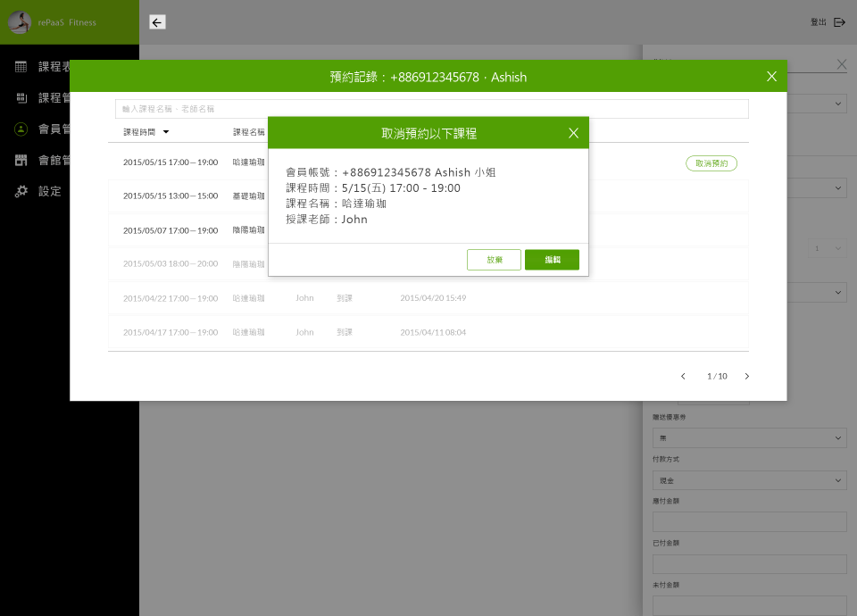Click the course name search input field
Image resolution: width=857 pixels, height=616 pixels.
click(431, 109)
